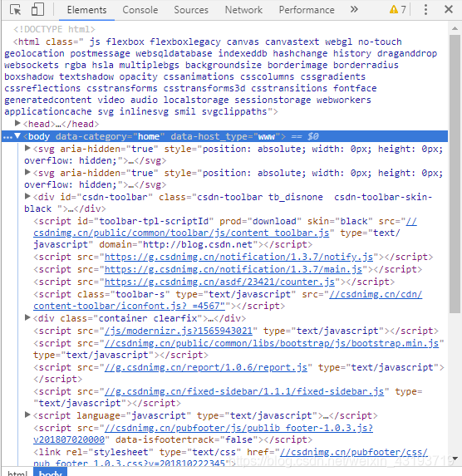
Task: Click the scrollbar up arrow
Action: (x=455, y=28)
